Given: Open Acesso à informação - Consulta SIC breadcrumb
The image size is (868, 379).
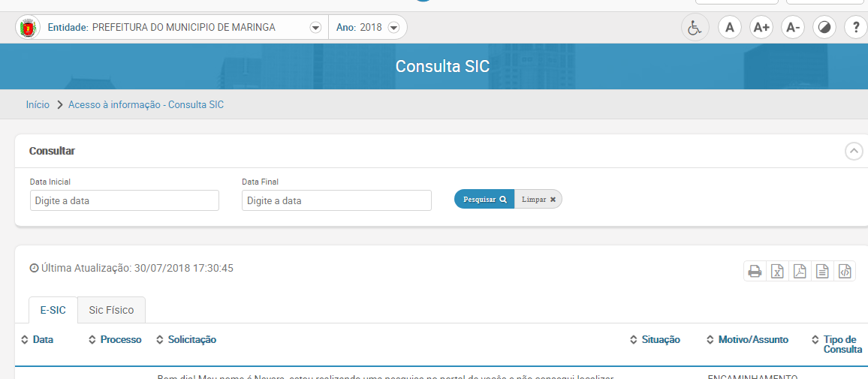Looking at the screenshot, I should (146, 104).
